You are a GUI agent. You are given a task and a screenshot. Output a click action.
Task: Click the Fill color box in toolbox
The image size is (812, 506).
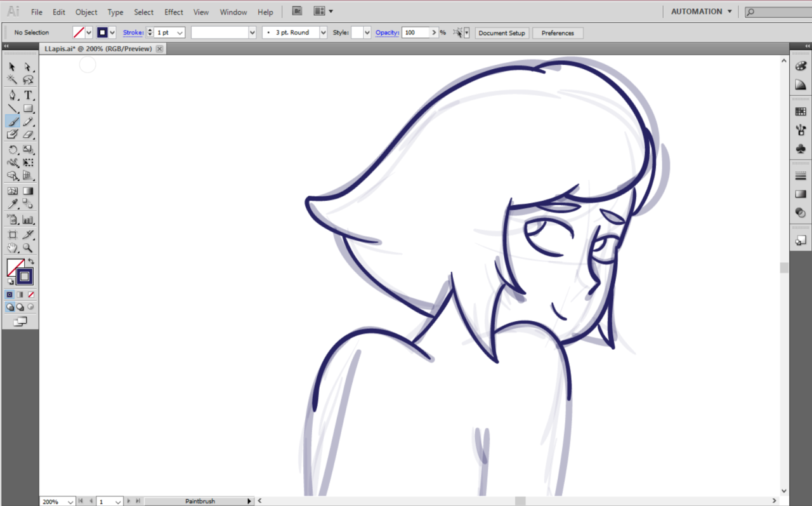click(x=15, y=267)
